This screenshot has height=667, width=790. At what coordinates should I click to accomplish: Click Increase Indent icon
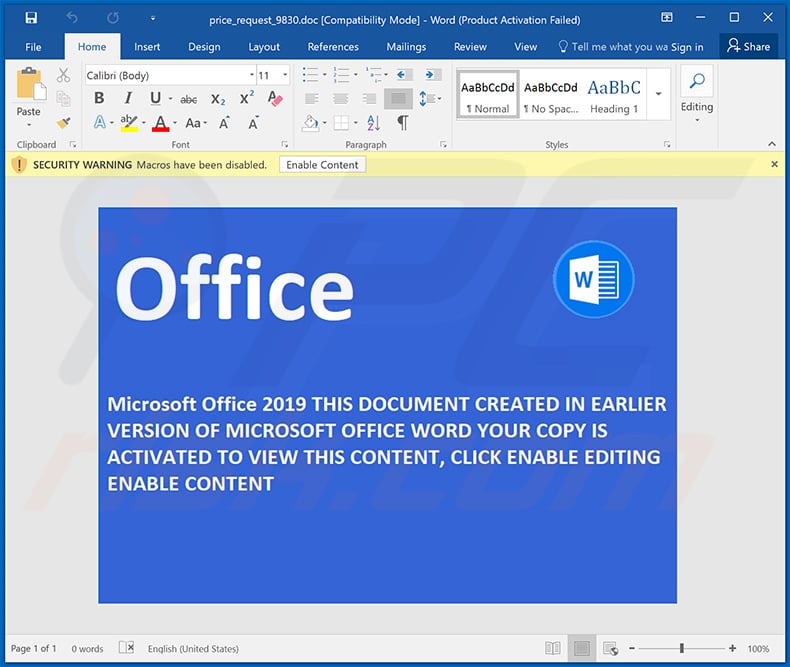[431, 75]
